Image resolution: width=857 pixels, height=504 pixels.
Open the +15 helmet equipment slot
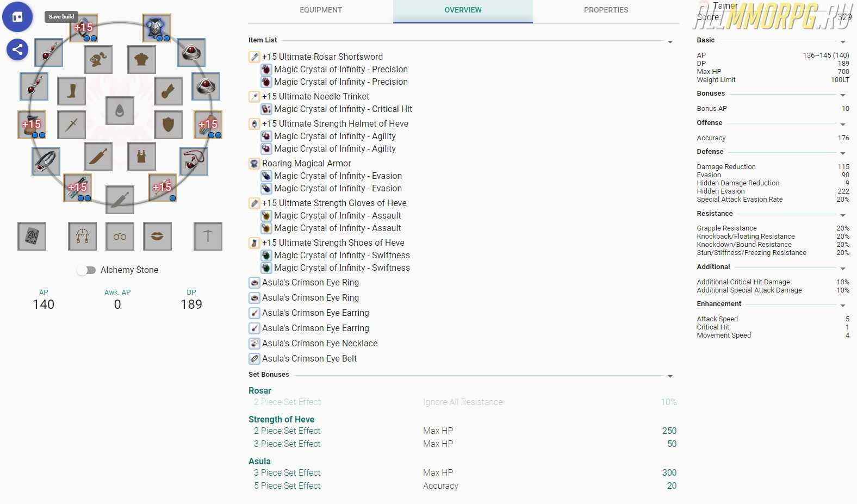(x=84, y=28)
